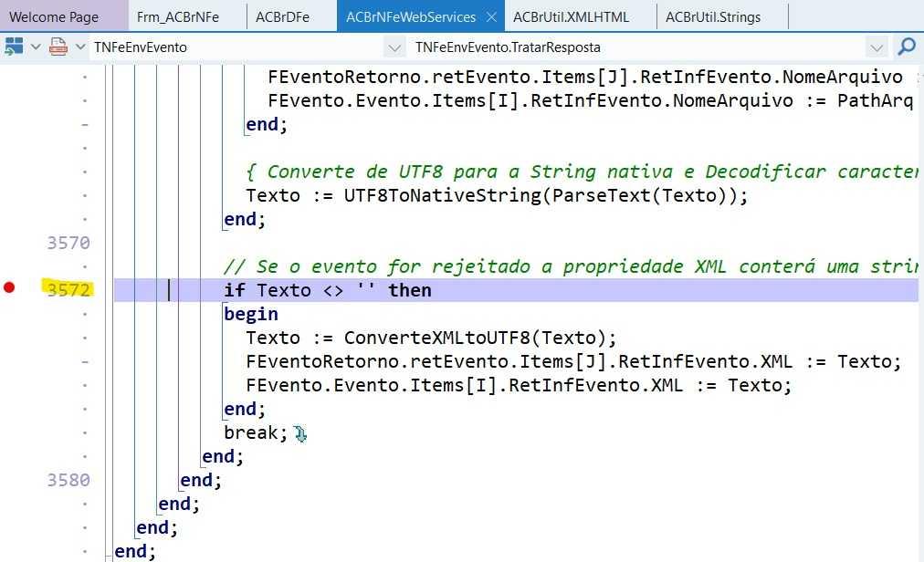Remove the red breakpoint at line 3572

click(x=9, y=287)
